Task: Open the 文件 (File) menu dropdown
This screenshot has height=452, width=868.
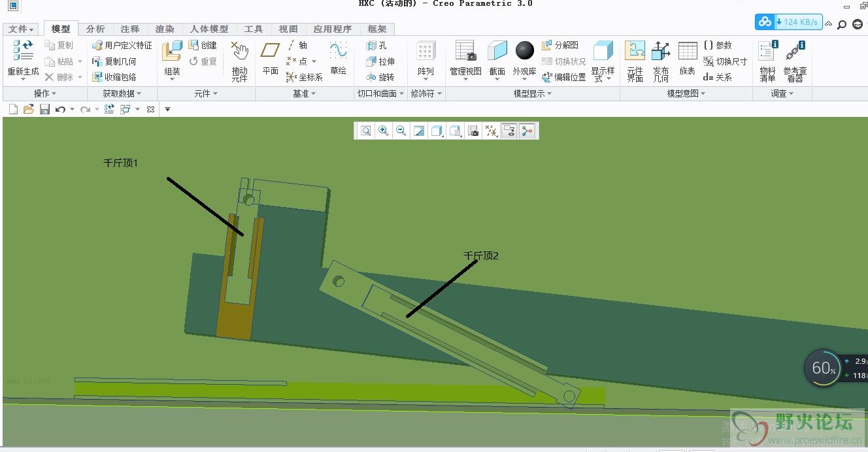Action: coord(21,29)
